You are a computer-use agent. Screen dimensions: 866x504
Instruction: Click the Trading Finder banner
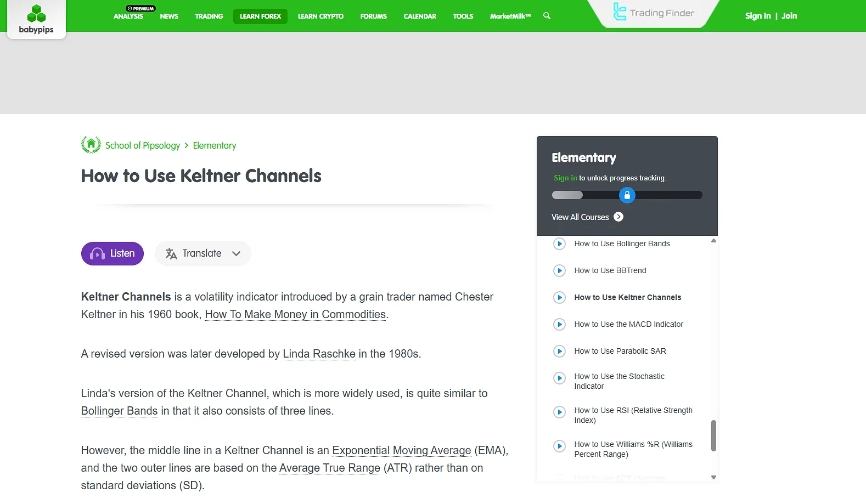[653, 13]
